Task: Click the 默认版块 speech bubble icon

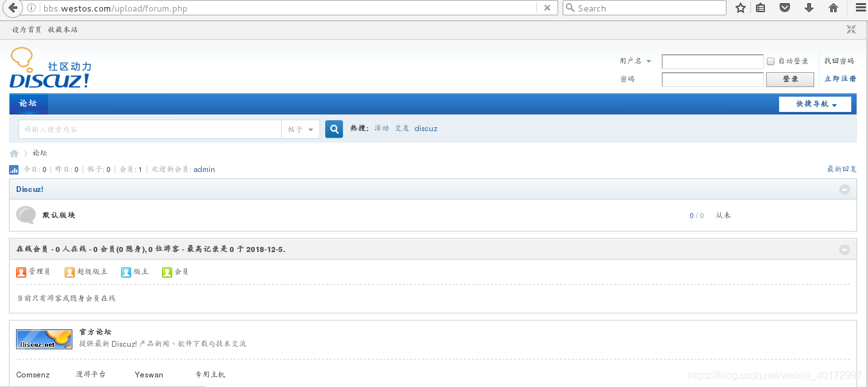Action: [26, 215]
